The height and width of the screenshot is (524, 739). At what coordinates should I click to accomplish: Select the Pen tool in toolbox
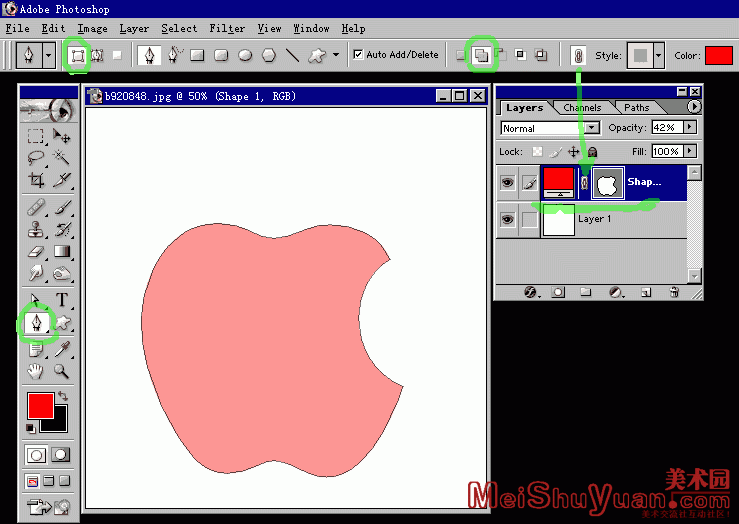pyautogui.click(x=36, y=323)
